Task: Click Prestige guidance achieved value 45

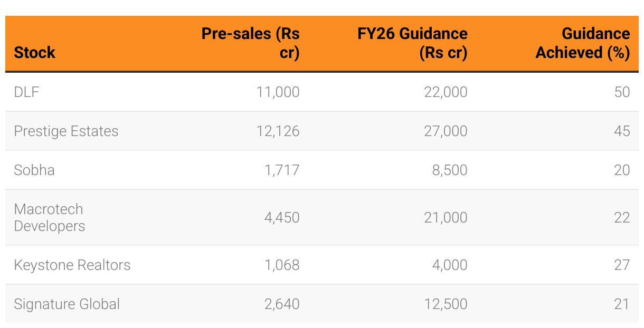Action: tap(622, 131)
